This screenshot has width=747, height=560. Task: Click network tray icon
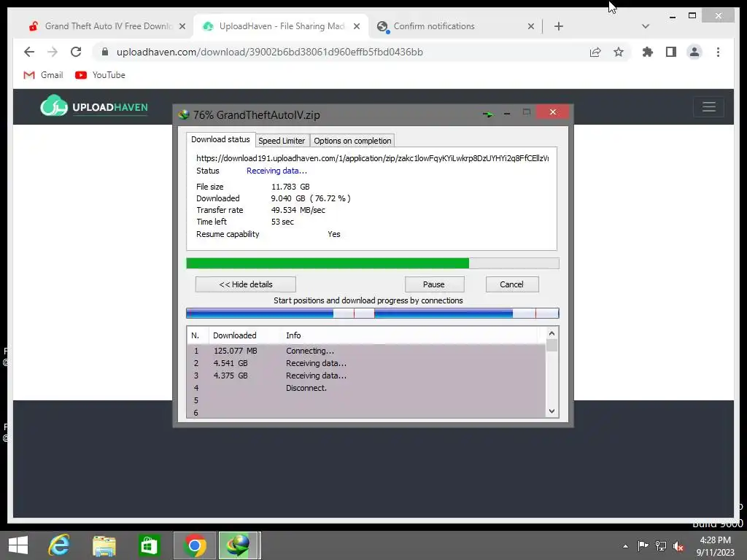(x=661, y=546)
